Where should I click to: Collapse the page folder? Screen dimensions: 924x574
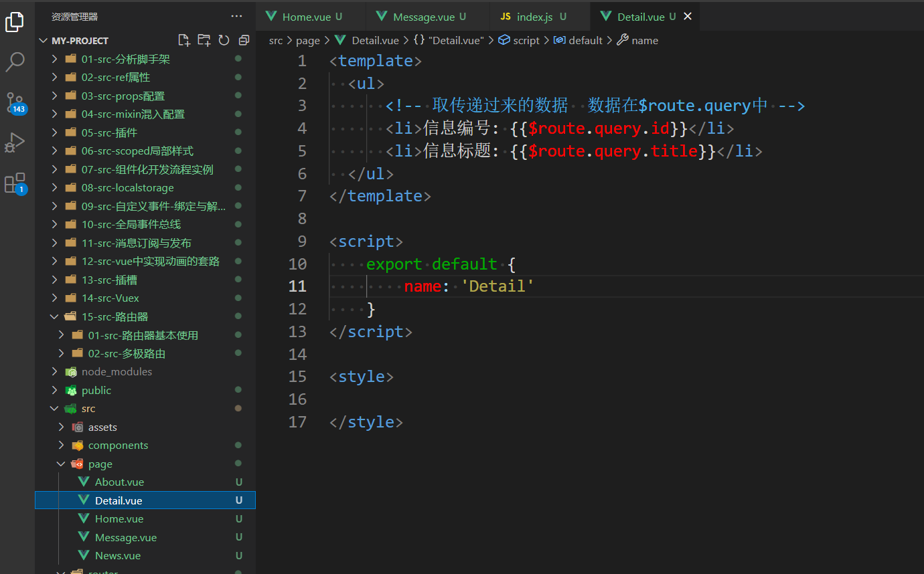(145, 464)
